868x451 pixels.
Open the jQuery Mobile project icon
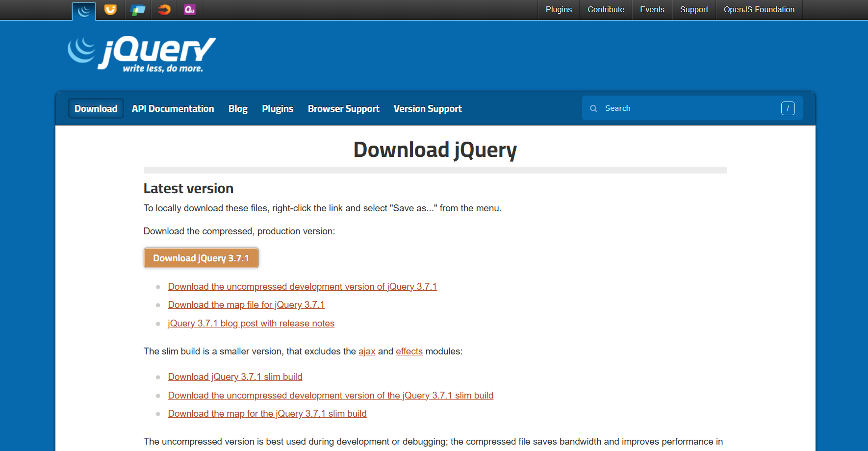[137, 10]
